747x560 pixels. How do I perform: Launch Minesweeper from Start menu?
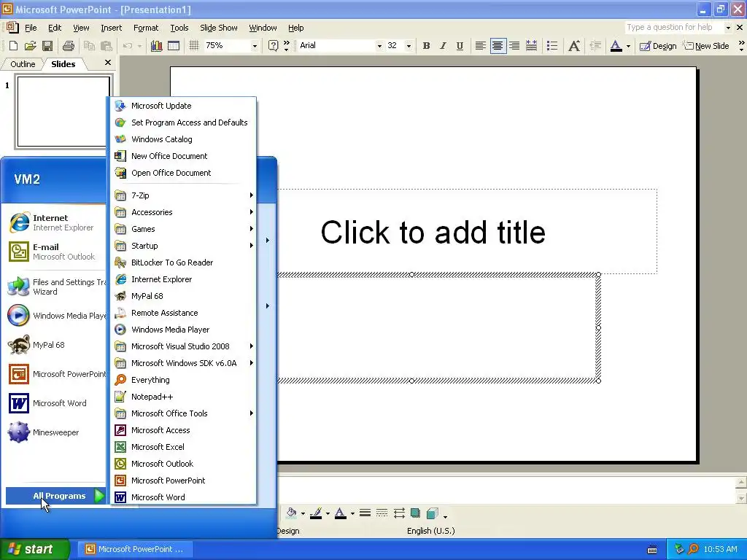coord(55,432)
